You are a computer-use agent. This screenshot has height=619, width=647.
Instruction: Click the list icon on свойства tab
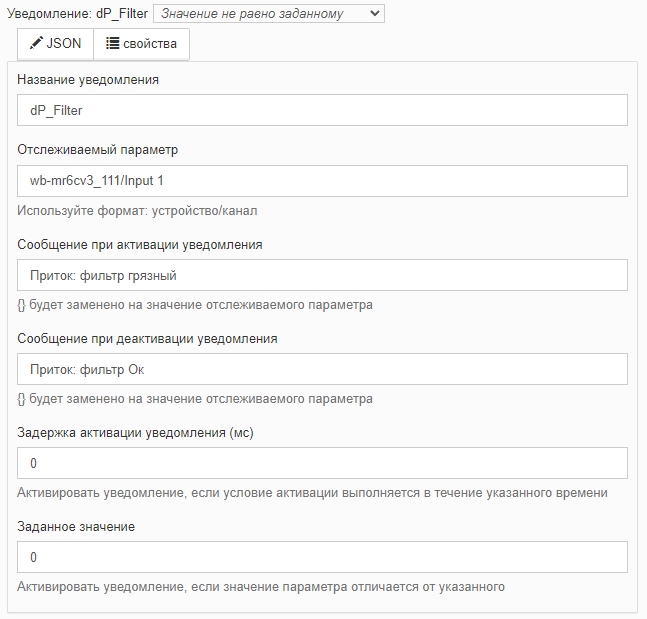click(113, 43)
